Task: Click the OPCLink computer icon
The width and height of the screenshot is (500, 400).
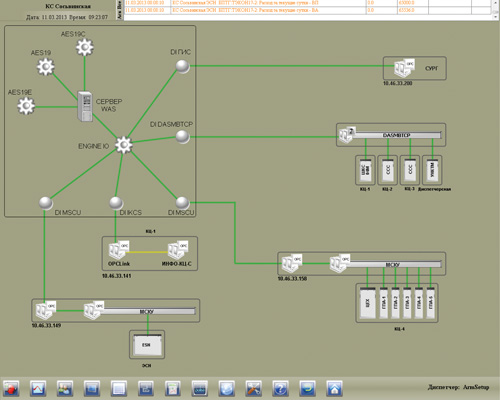Action: pyautogui.click(x=119, y=250)
